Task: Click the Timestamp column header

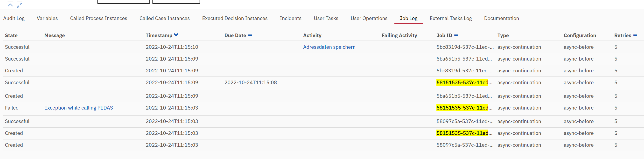Action: click(159, 35)
